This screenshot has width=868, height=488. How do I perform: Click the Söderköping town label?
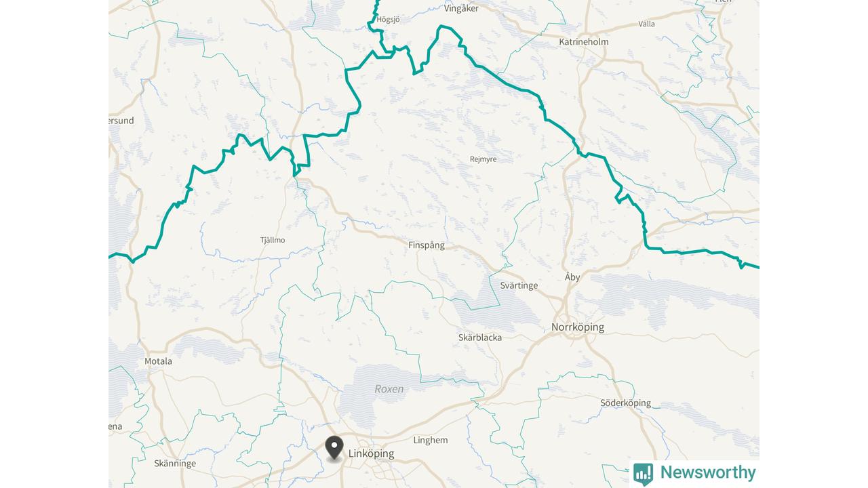click(625, 403)
